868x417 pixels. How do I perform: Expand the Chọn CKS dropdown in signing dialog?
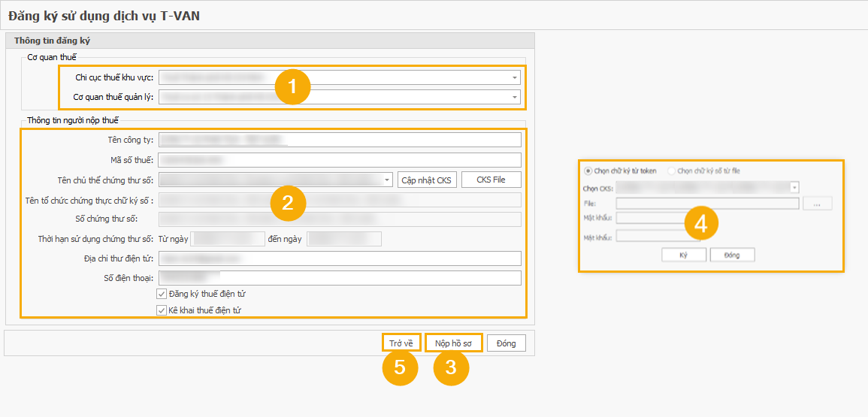pyautogui.click(x=794, y=187)
